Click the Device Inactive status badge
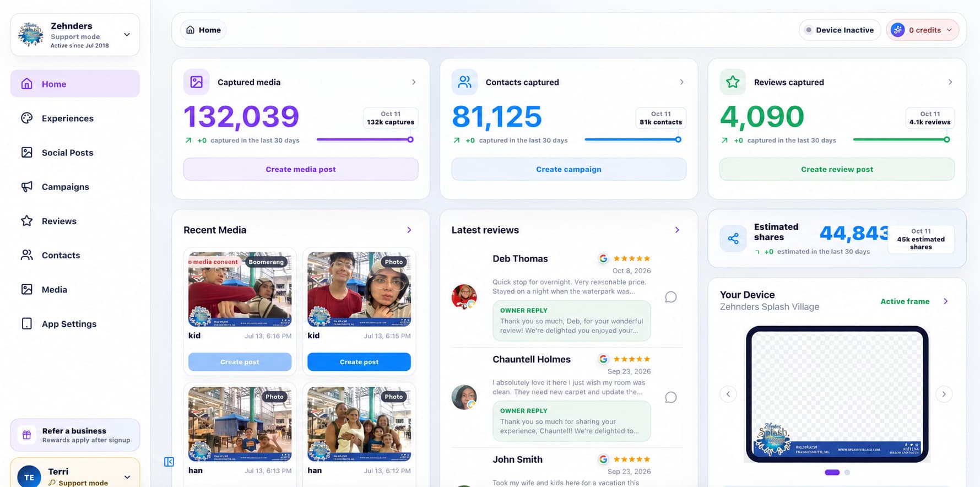 coord(840,30)
